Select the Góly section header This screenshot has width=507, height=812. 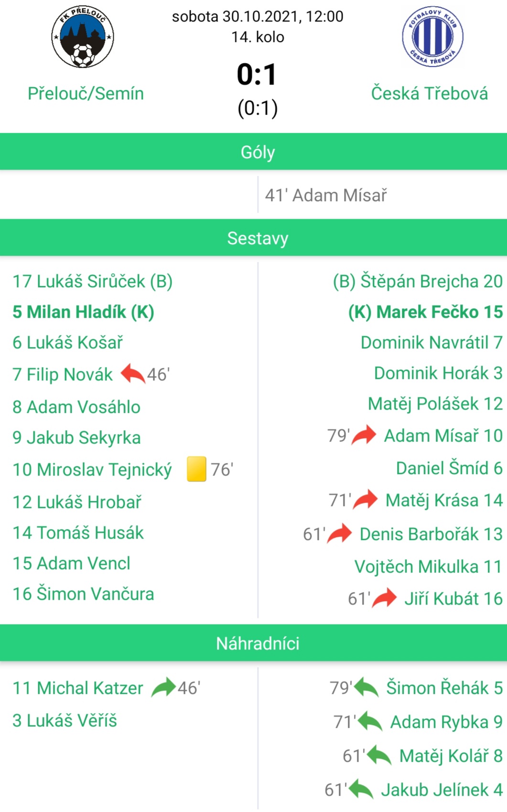click(x=253, y=152)
